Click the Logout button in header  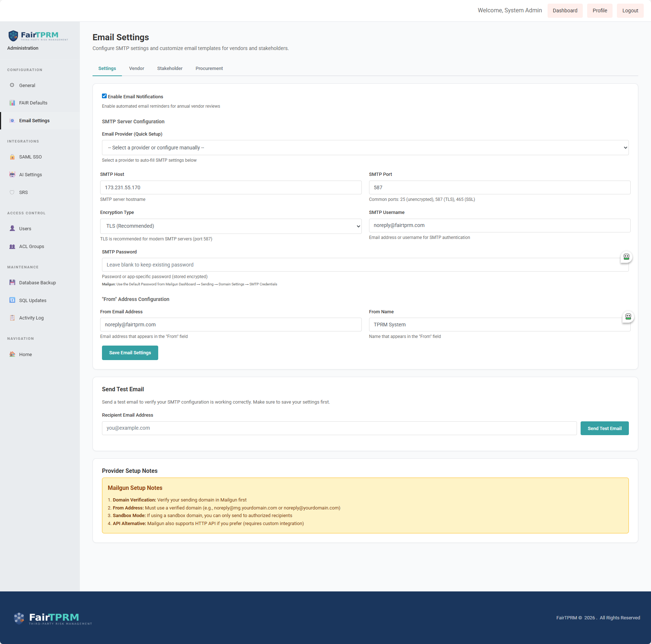tap(630, 11)
